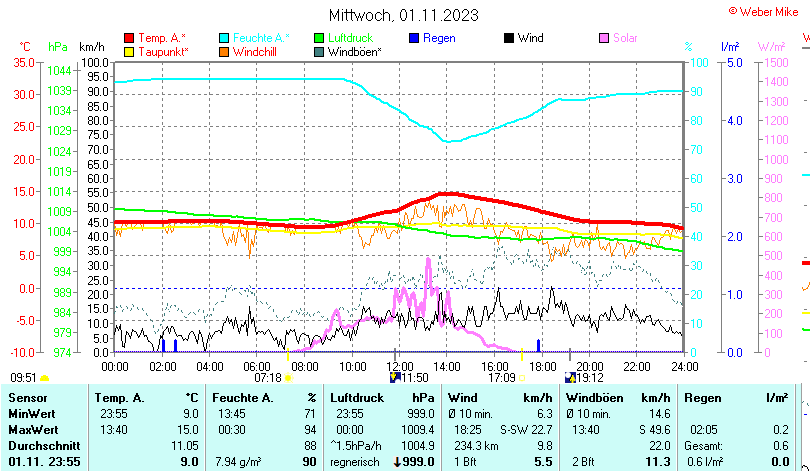Click the 'Windböen*' legend label

[x=354, y=52]
